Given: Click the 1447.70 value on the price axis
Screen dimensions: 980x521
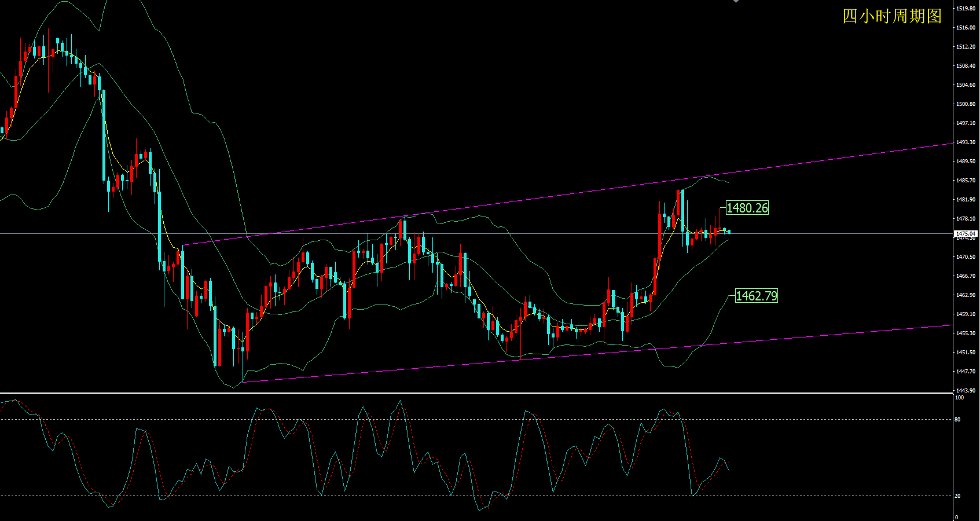Looking at the screenshot, I should tap(966, 371).
